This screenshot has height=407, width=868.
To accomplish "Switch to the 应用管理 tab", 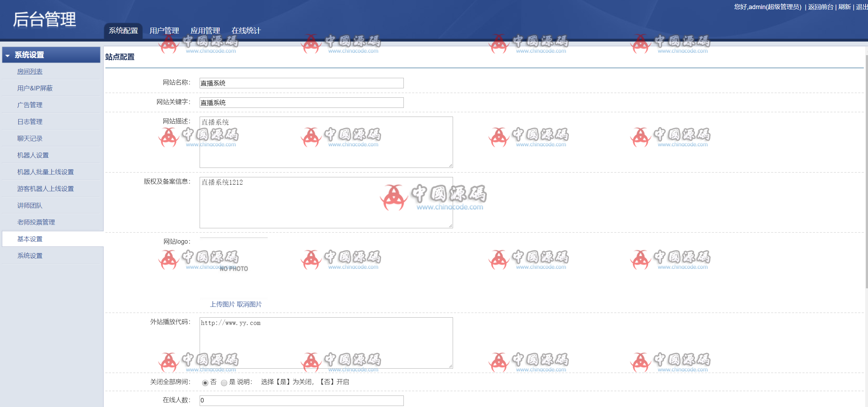I will [x=205, y=31].
